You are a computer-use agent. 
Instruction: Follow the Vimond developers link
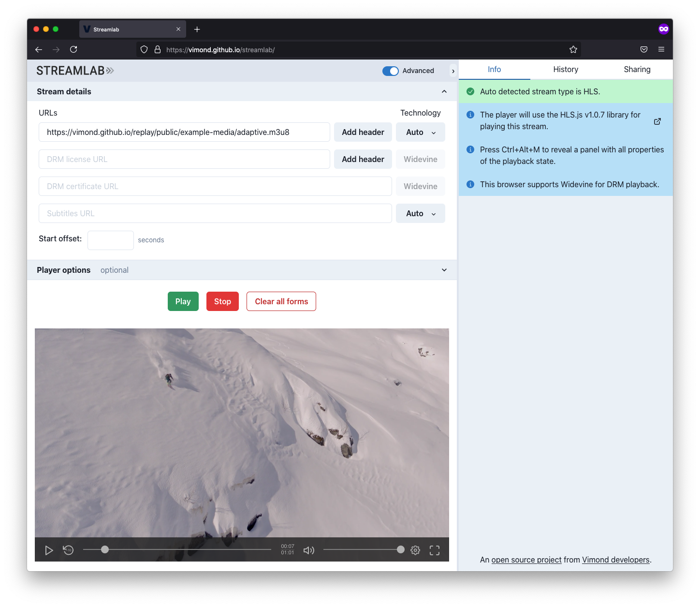[x=615, y=560]
